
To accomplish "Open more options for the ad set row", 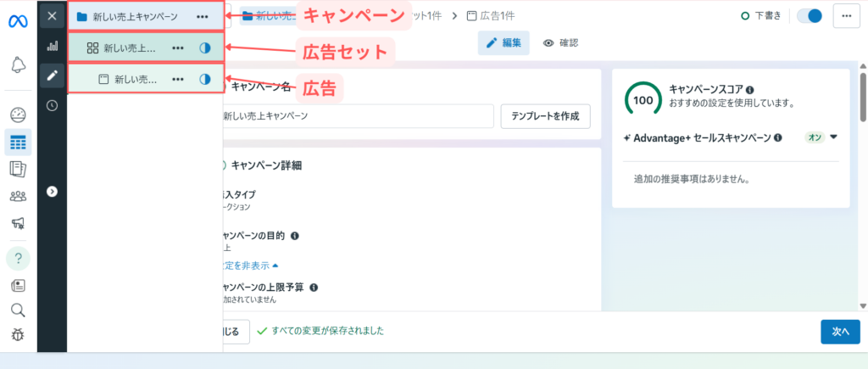I will click(178, 48).
